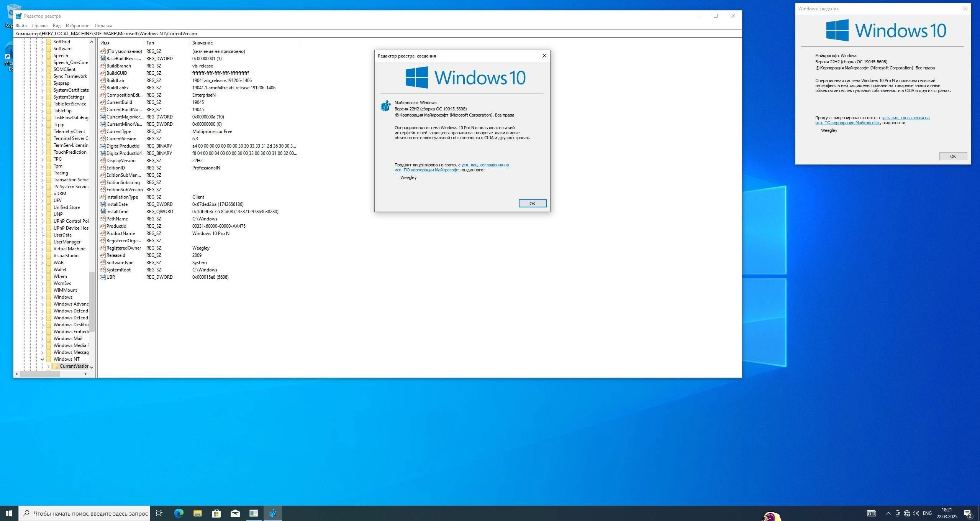Open the Вид menu
This screenshot has width=980, height=521.
[x=57, y=26]
